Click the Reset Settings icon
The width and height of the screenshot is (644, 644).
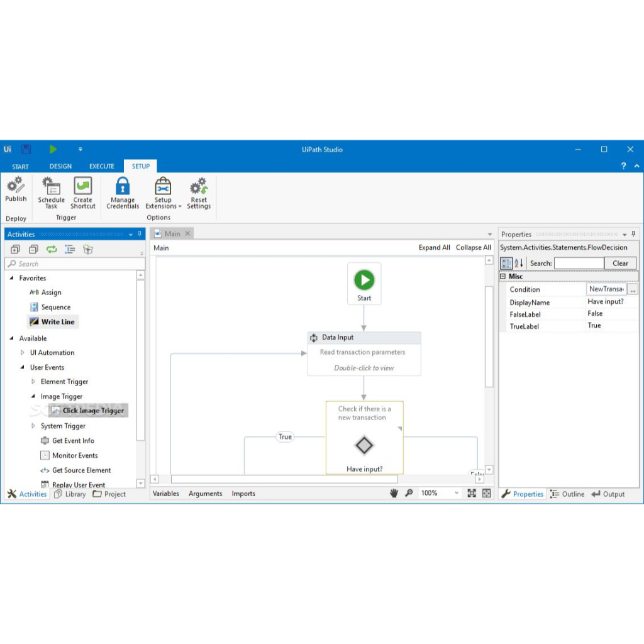click(x=199, y=186)
